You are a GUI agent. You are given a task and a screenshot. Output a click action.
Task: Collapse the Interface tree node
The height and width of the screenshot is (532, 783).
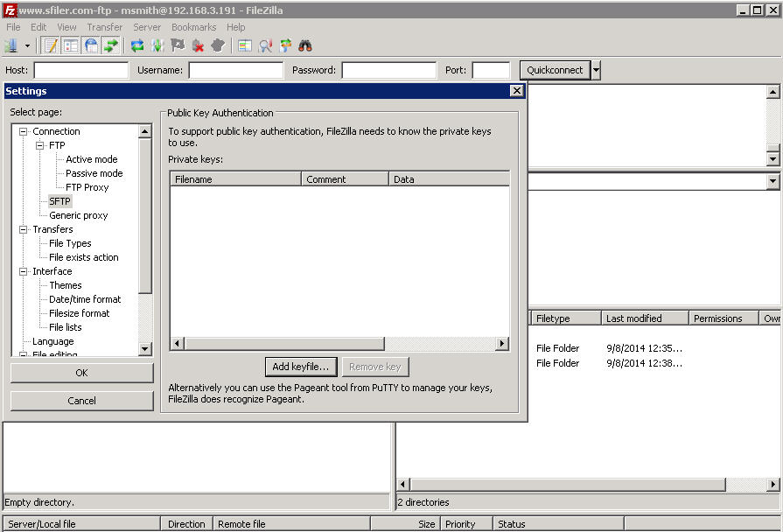pos(23,271)
